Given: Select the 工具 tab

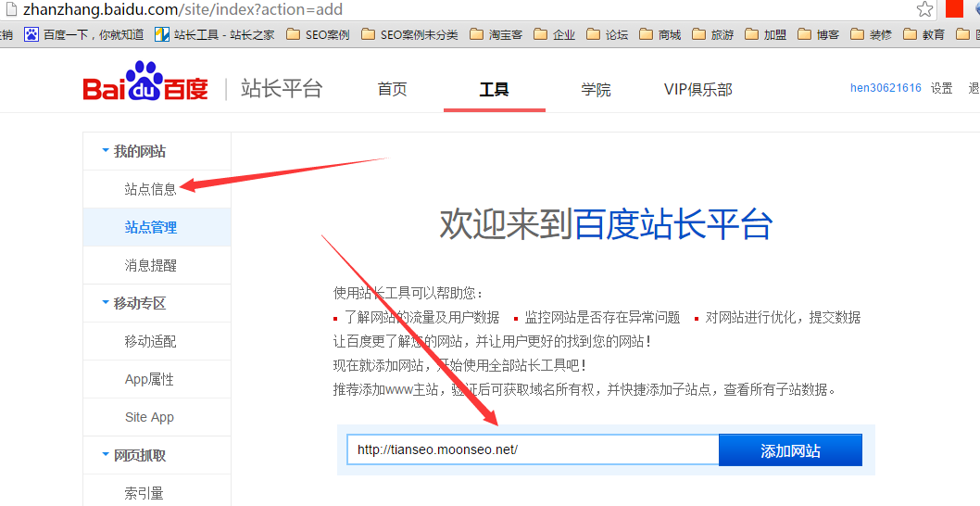Looking at the screenshot, I should (x=494, y=90).
